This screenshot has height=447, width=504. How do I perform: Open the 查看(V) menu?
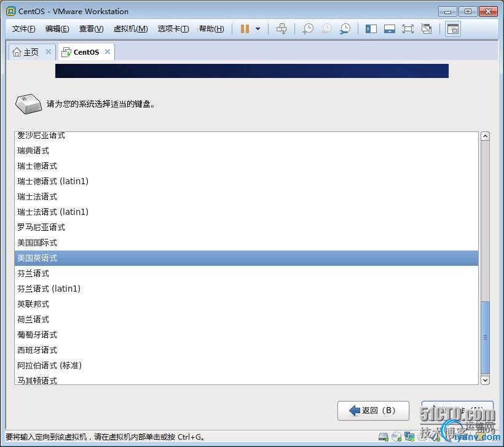(x=92, y=29)
